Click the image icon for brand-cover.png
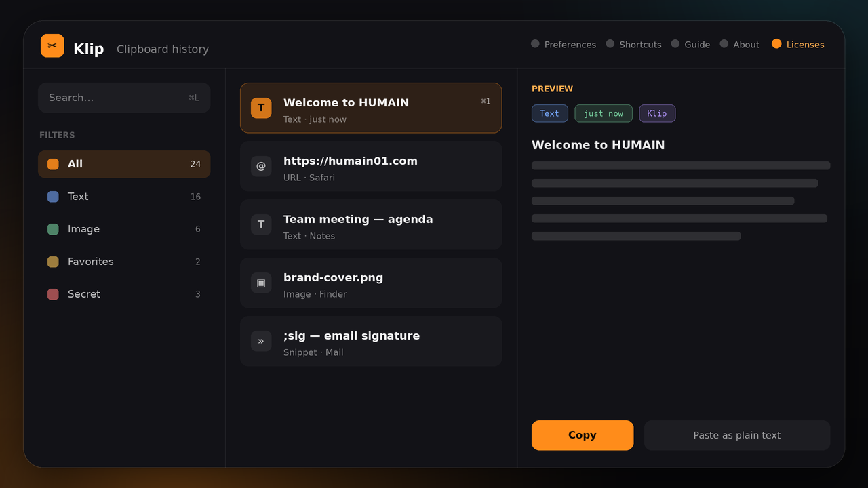The image size is (868, 488). click(x=261, y=283)
